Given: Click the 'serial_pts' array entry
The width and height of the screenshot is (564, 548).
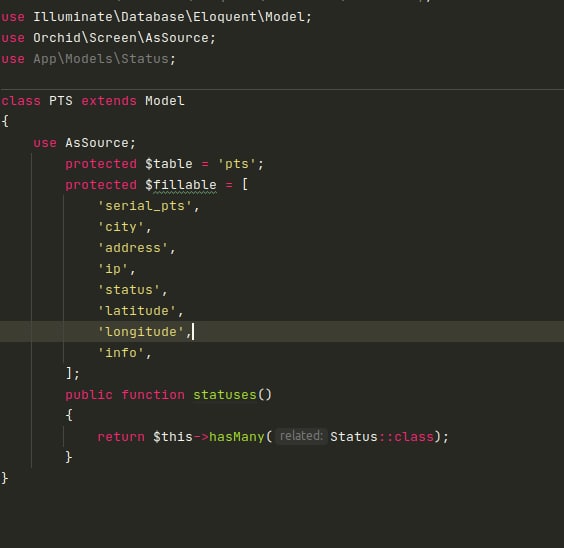Looking at the screenshot, I should tap(145, 206).
